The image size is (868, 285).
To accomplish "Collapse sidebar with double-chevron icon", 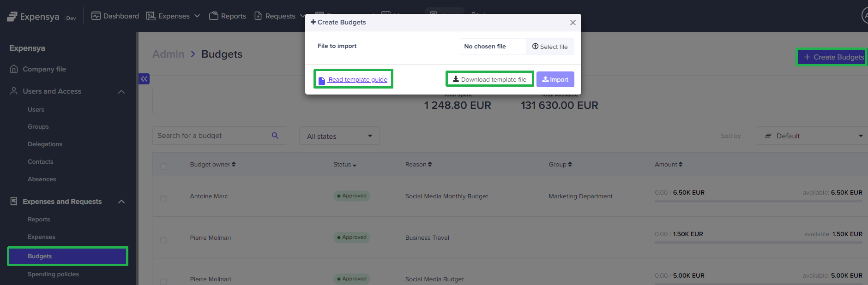I will coord(144,79).
